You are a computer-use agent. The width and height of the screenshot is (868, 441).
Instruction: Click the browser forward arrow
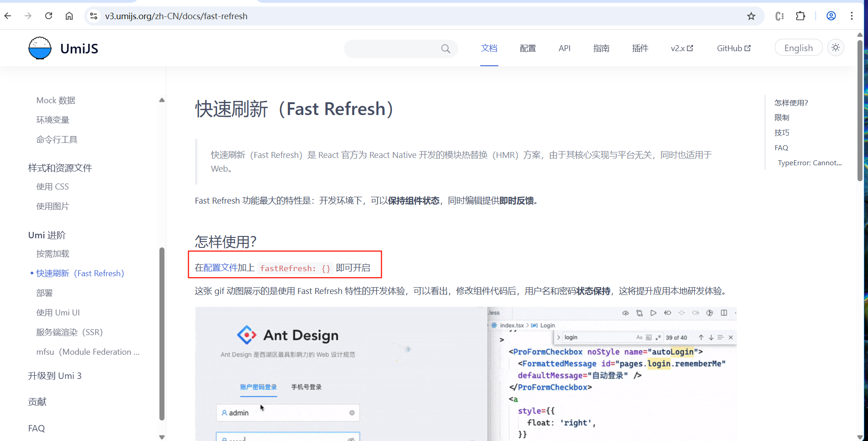pos(28,16)
